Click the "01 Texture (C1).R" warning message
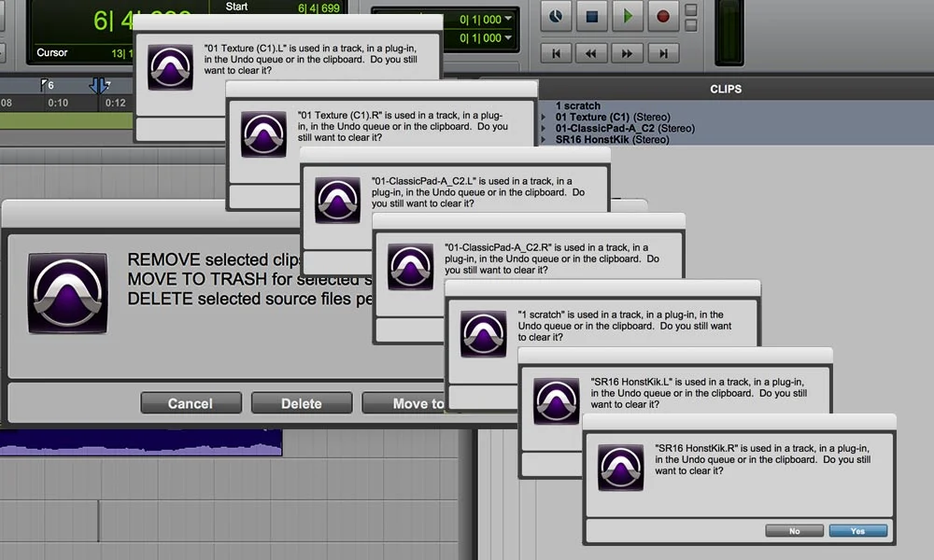This screenshot has height=560, width=934. (x=403, y=126)
